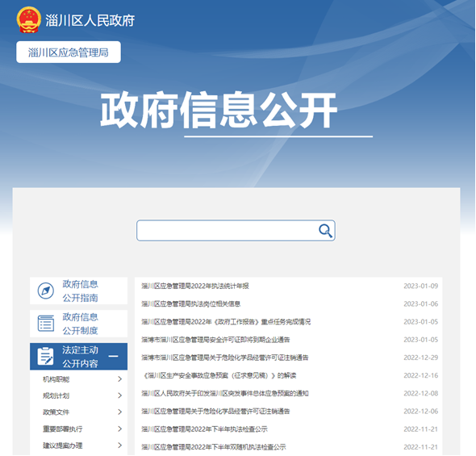Expand the 机构职能 chevron
476x456 pixels.
pos(120,379)
